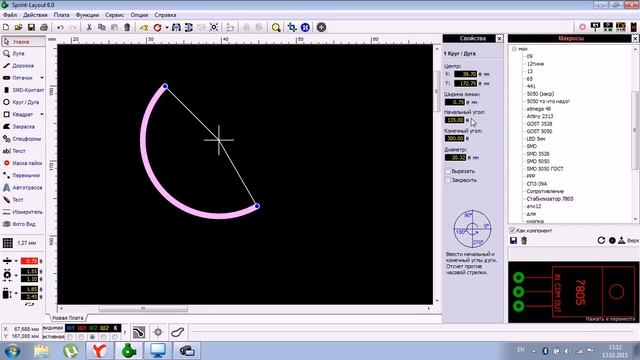Viewport: 640px width, 360px height.
Task: Create a new file via toolbar icon
Action: pyautogui.click(x=6, y=27)
